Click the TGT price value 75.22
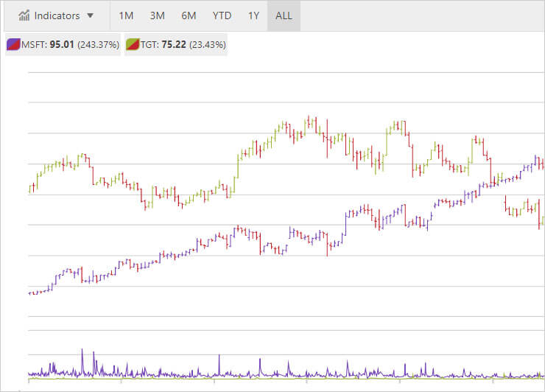 [x=175, y=44]
